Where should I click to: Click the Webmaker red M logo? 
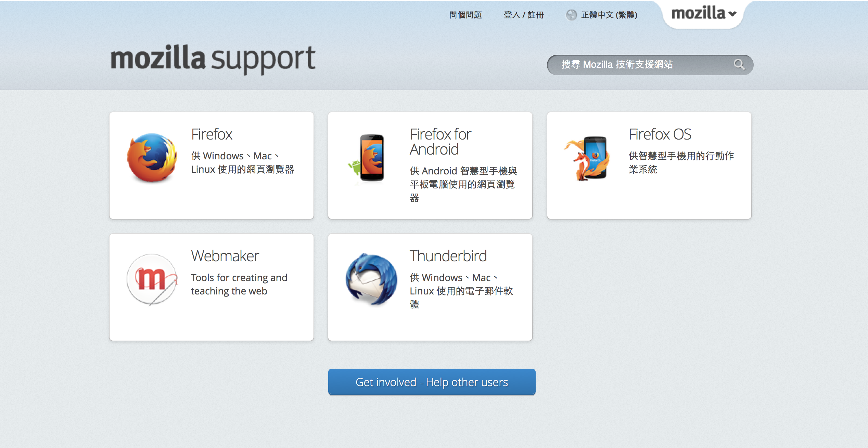click(152, 279)
